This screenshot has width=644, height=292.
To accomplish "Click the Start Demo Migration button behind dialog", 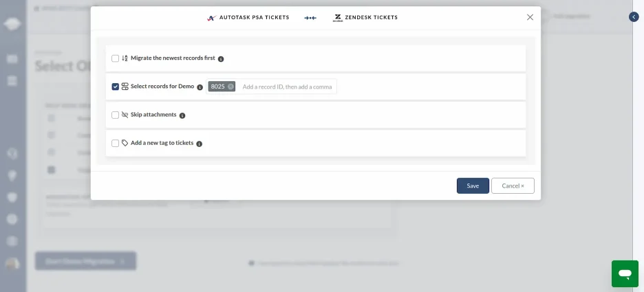I will [85, 261].
